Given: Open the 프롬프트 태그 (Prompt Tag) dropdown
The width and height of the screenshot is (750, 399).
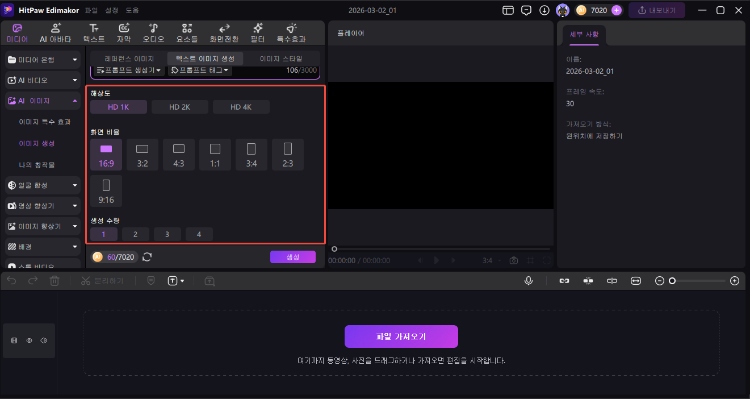Looking at the screenshot, I should pos(200,70).
